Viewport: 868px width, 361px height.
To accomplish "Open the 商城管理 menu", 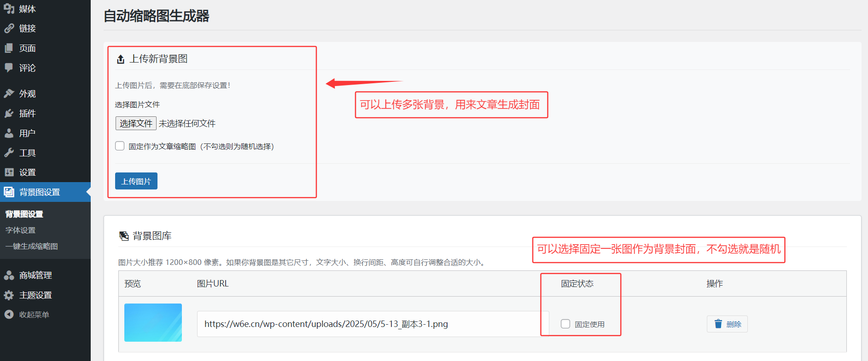I will click(x=35, y=275).
